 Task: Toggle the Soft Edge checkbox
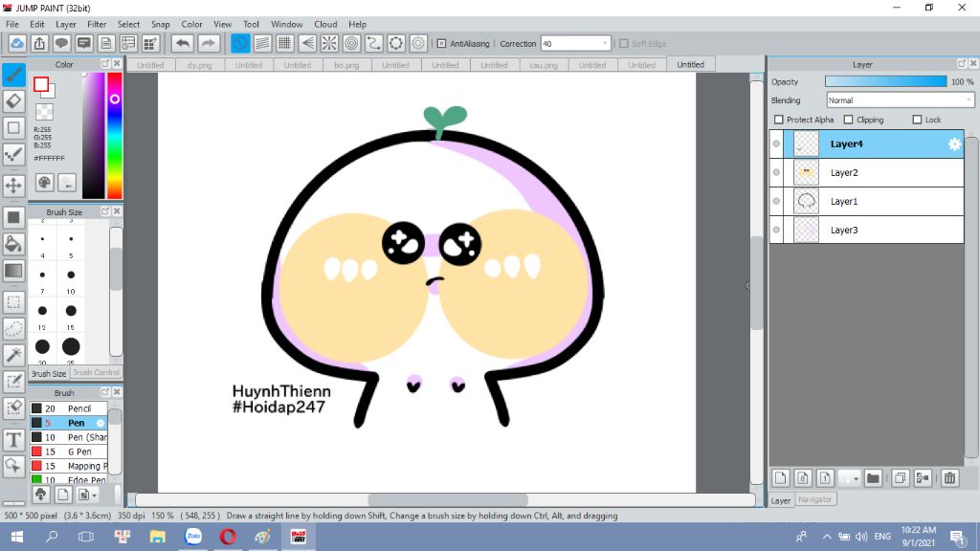[624, 44]
